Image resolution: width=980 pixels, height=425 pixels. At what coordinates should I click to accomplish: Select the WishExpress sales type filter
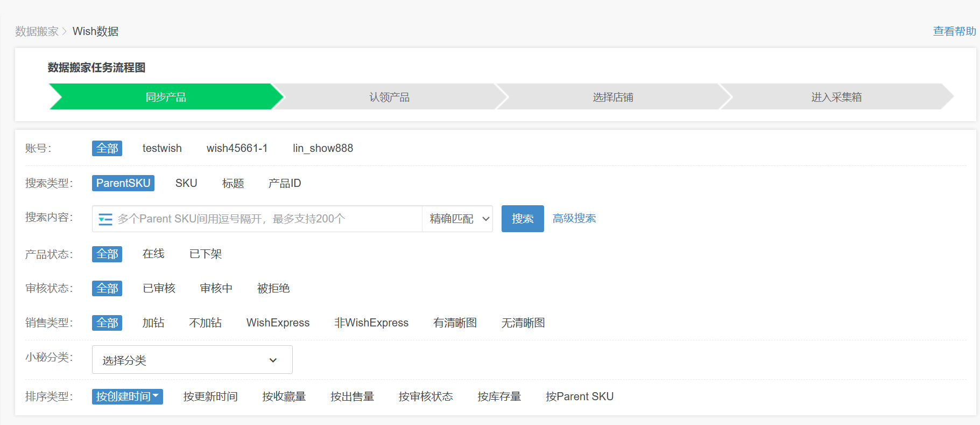[278, 323]
